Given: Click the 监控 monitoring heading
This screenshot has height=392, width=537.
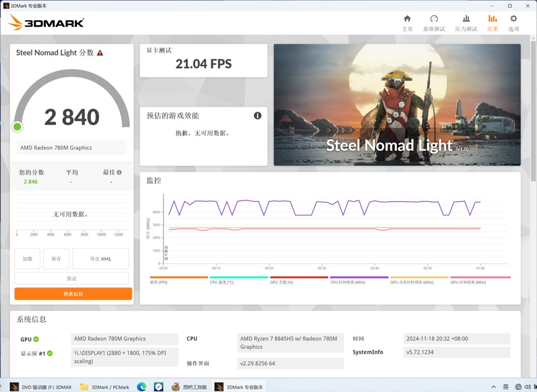Looking at the screenshot, I should pos(154,180).
